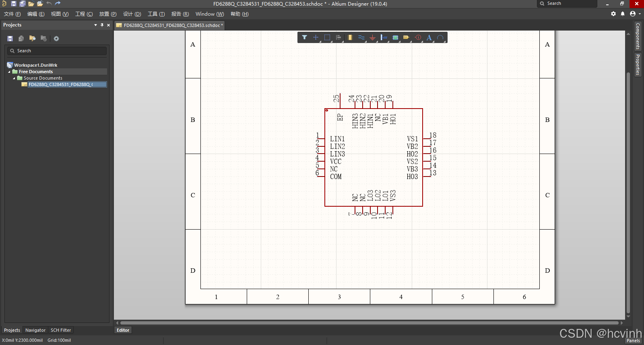Viewport: 644px width, 345px height.
Task: Open the Align objects tool
Action: [x=339, y=37]
